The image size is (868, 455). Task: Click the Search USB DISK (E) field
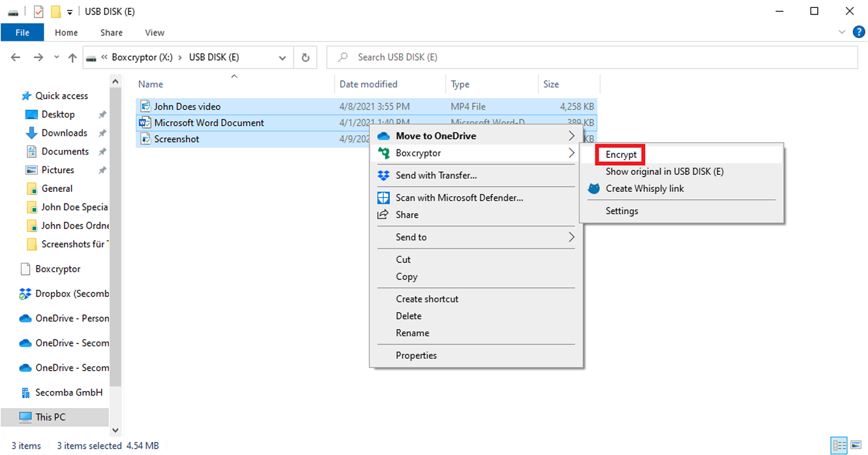click(x=592, y=57)
